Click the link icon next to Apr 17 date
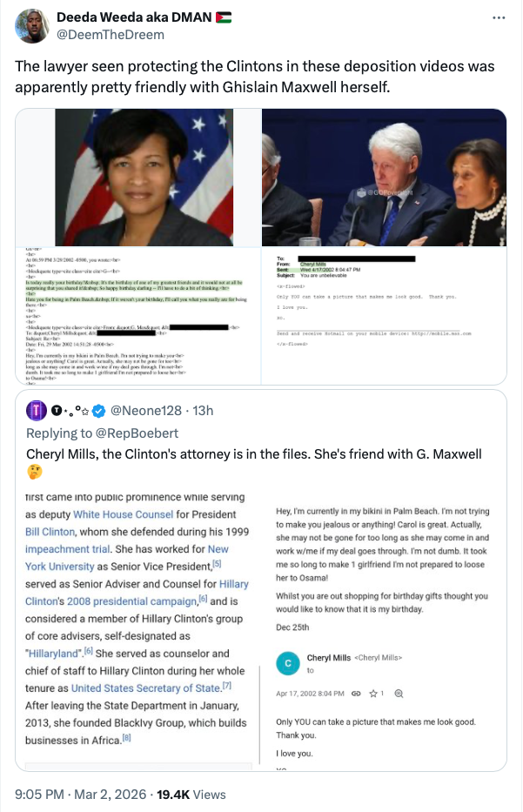 (356, 694)
